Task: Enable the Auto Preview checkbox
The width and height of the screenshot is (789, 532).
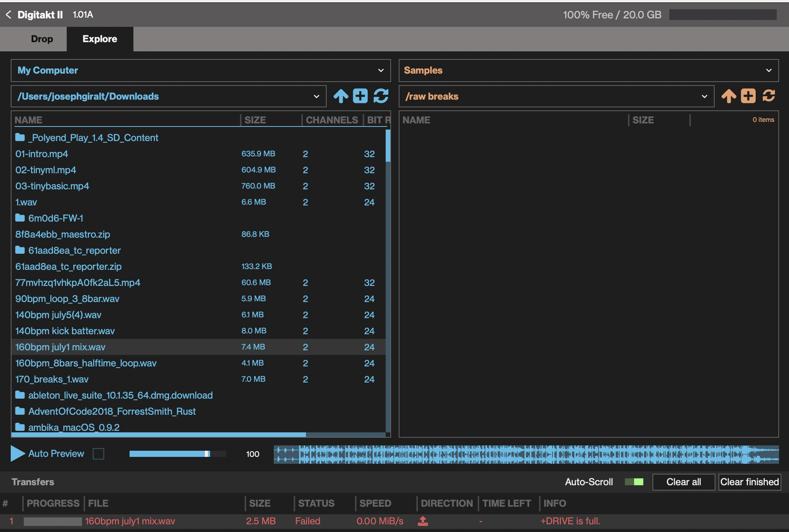Action: coord(99,454)
